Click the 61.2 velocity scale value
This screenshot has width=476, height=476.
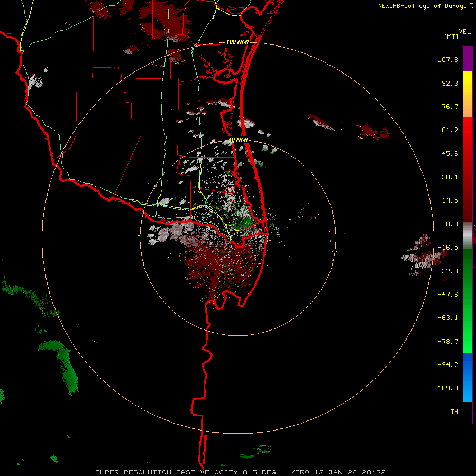coord(450,130)
